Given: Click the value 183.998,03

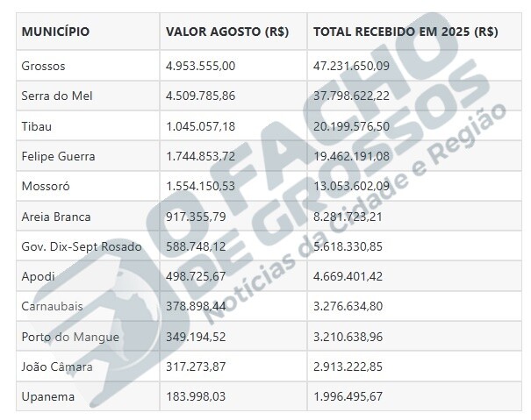Looking at the screenshot, I should tap(196, 396).
